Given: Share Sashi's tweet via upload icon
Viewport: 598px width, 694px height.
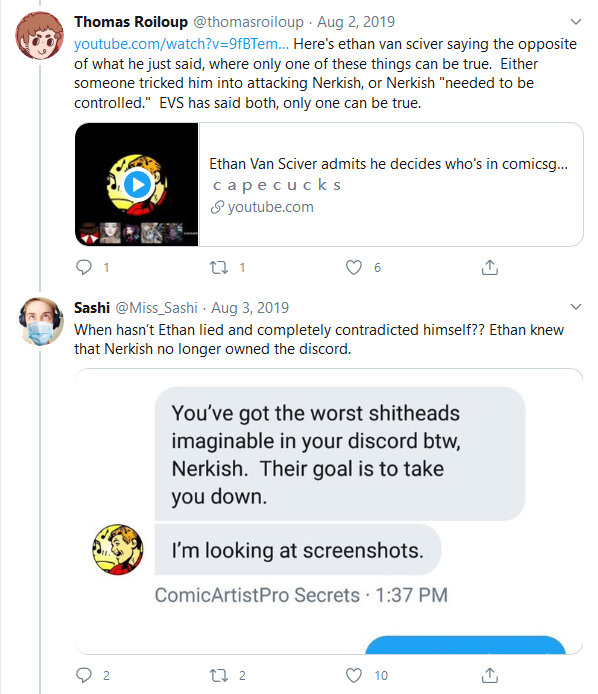Looking at the screenshot, I should pyautogui.click(x=490, y=675).
